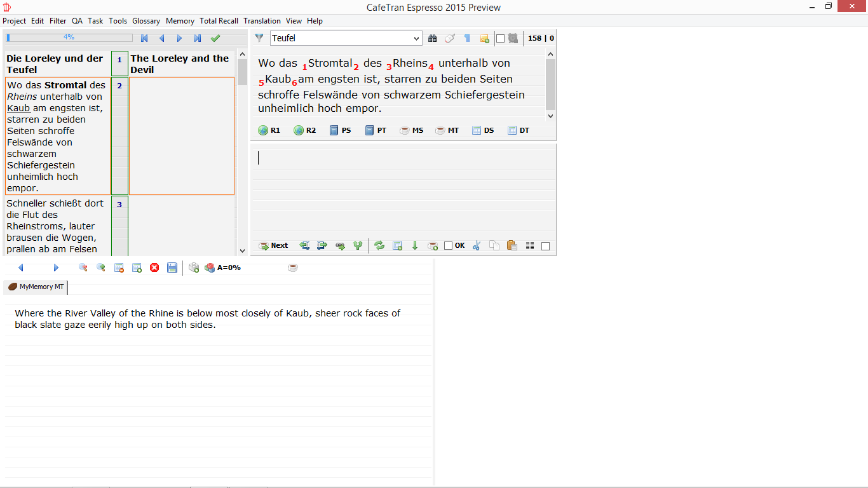Screen dimensions: 868x488
Task: Click the magnifier zoom in icon
Action: pos(101,268)
